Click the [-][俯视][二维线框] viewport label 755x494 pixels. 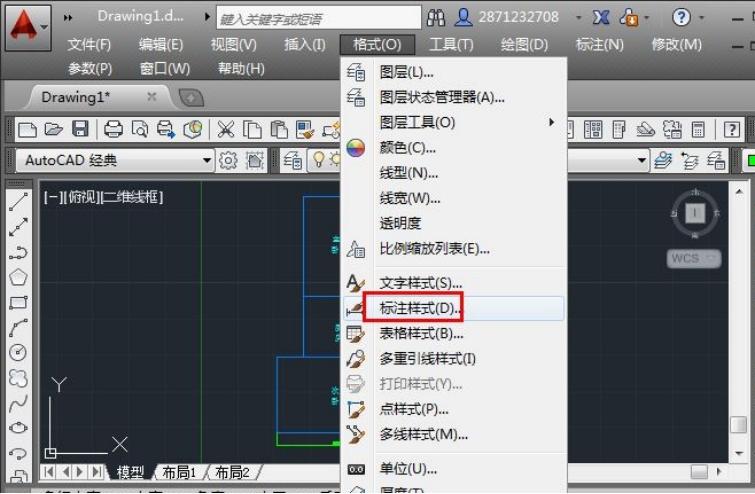[x=104, y=196]
